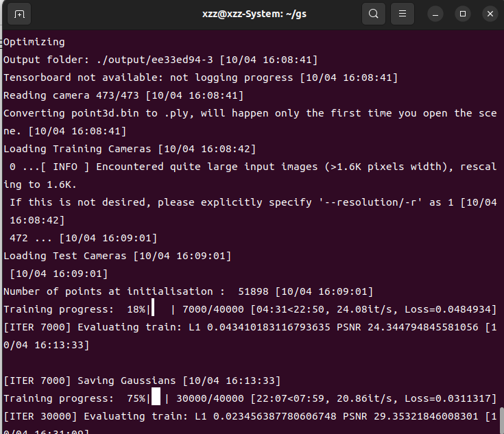Click the output folder path ./output/ee33ed94-3

tap(154, 60)
